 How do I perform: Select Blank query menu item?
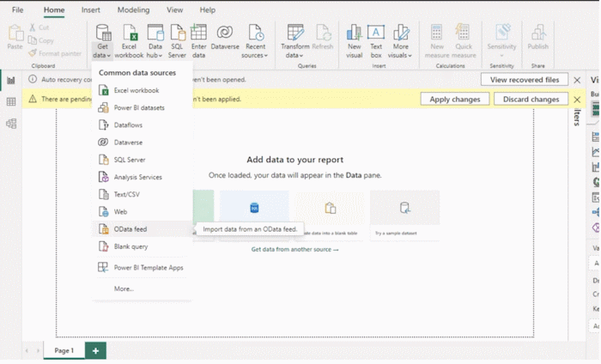coord(142,246)
